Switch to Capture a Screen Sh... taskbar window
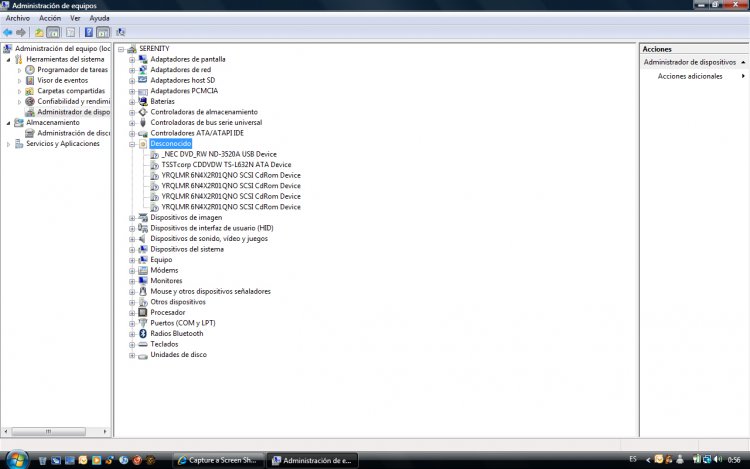750x469 pixels. pyautogui.click(x=218, y=460)
